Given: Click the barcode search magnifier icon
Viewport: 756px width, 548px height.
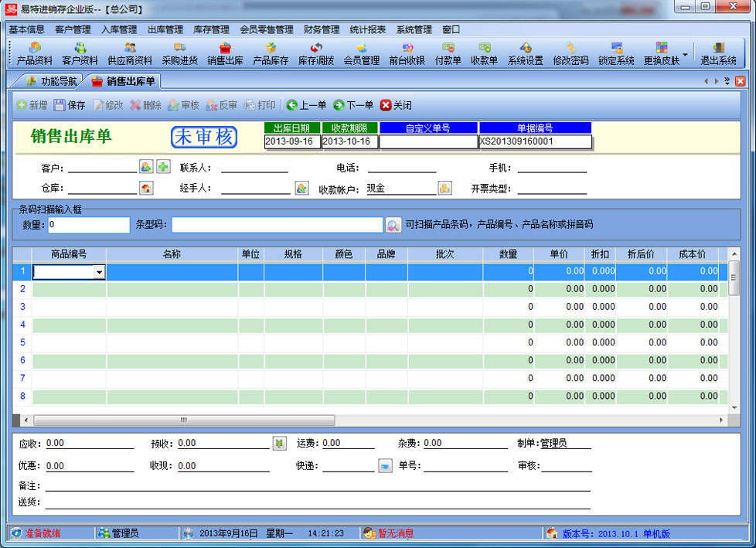Looking at the screenshot, I should [x=393, y=225].
